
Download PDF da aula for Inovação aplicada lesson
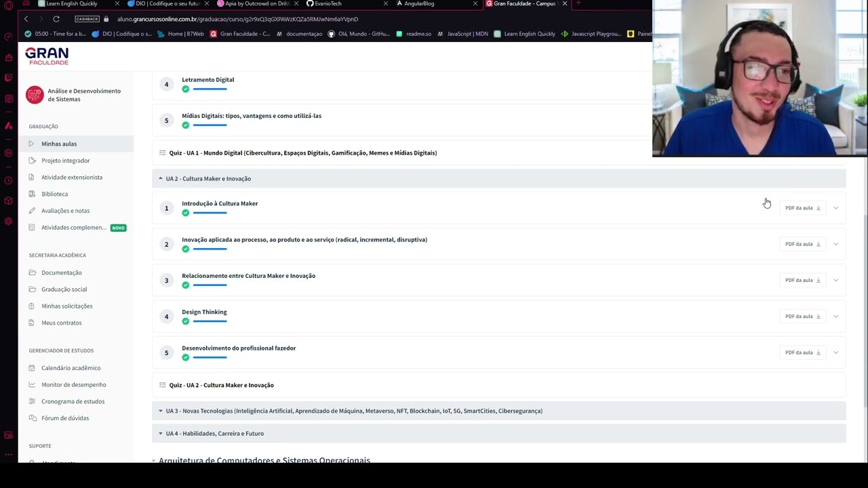click(803, 244)
